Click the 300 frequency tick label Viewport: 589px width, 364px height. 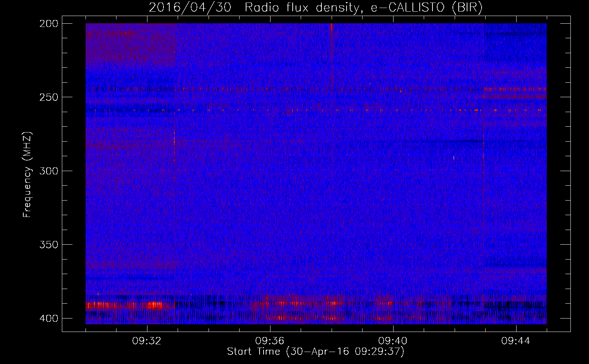pyautogui.click(x=48, y=171)
